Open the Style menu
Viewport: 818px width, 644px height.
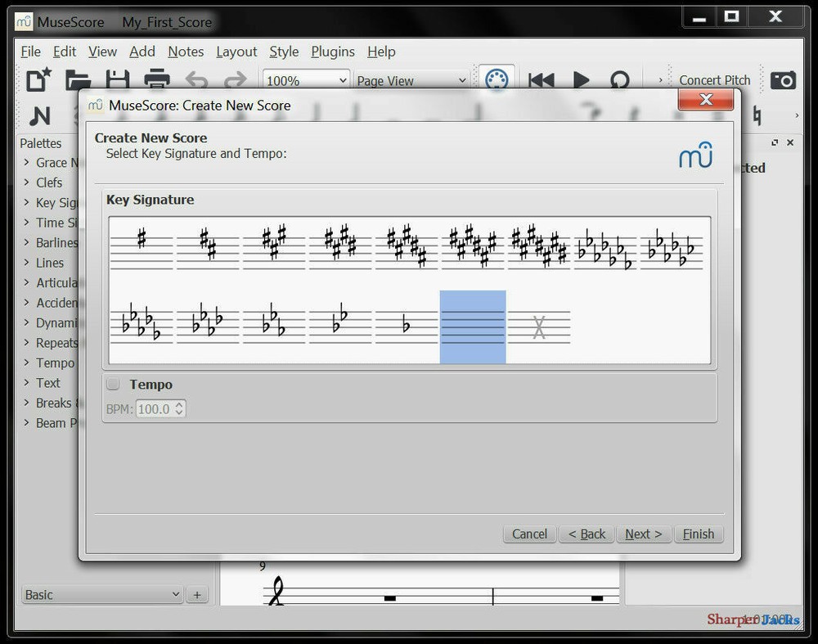pyautogui.click(x=284, y=52)
